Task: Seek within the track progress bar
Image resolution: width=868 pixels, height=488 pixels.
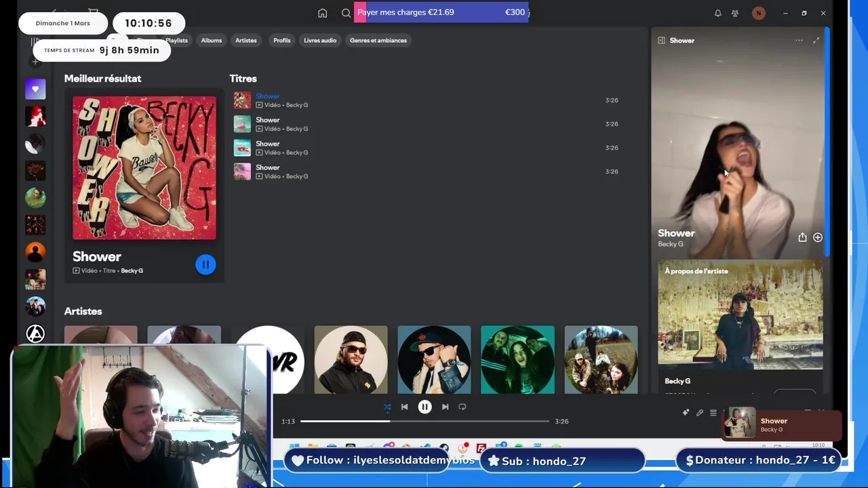Action: pos(425,421)
